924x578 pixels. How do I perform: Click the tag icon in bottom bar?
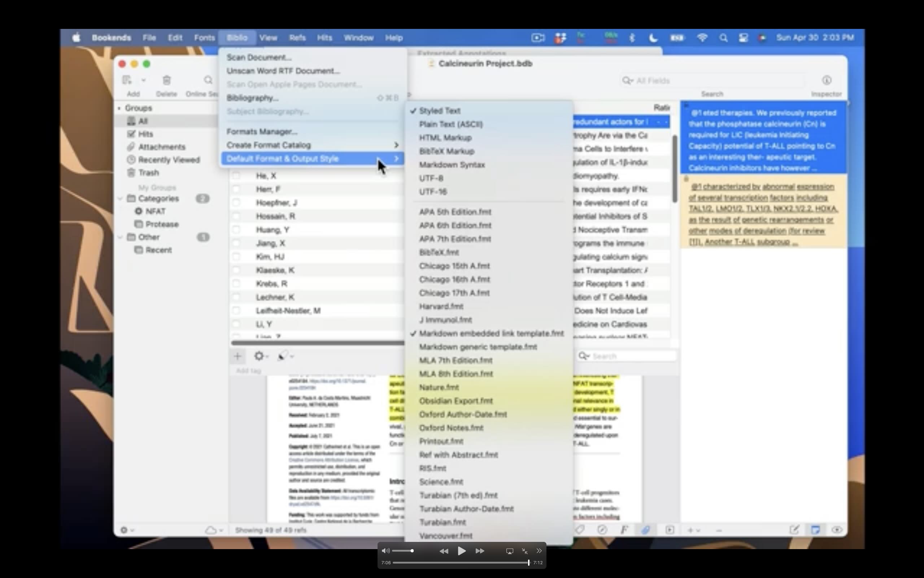tap(580, 530)
